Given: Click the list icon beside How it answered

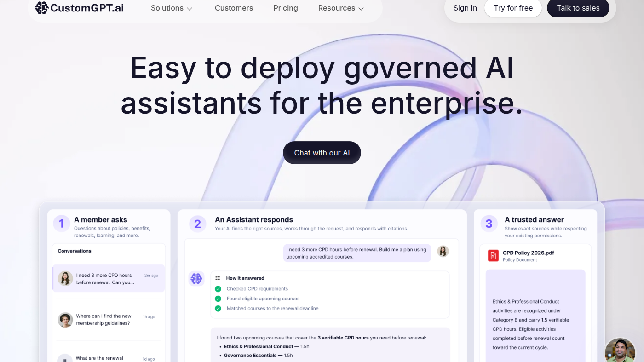Looking at the screenshot, I should [218, 278].
